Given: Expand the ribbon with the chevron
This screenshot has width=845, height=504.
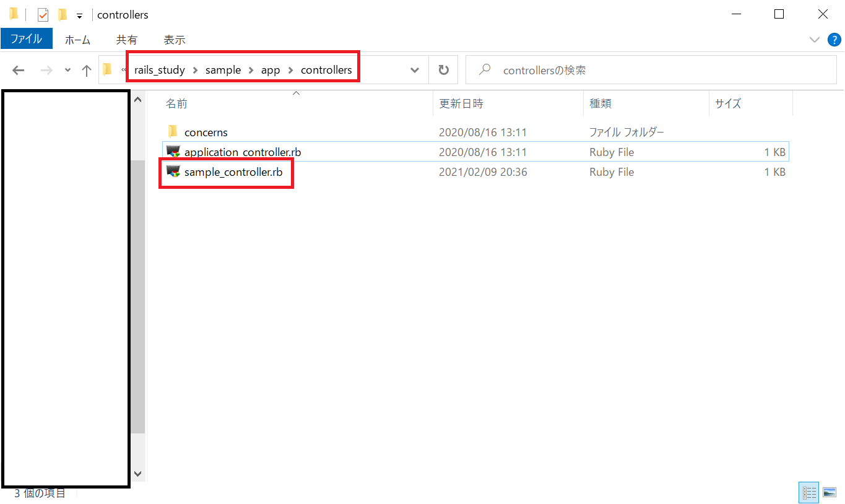Looking at the screenshot, I should click(x=814, y=40).
